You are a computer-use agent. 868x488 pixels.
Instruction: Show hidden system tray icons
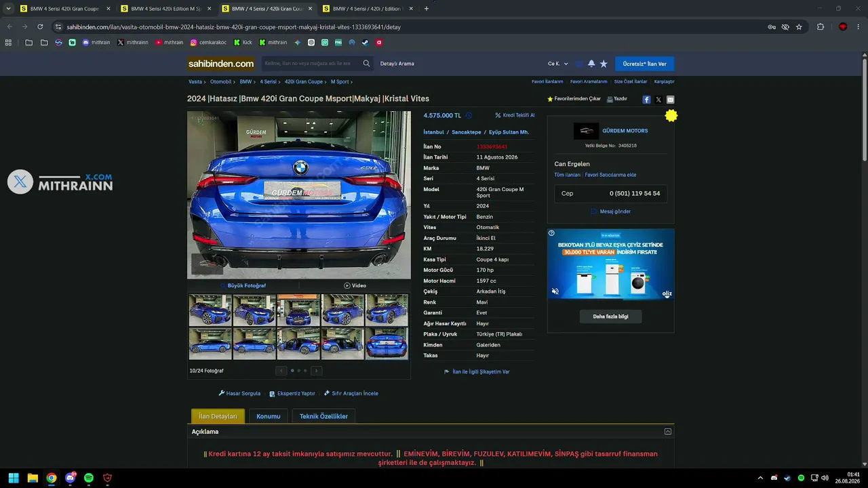pos(760,478)
